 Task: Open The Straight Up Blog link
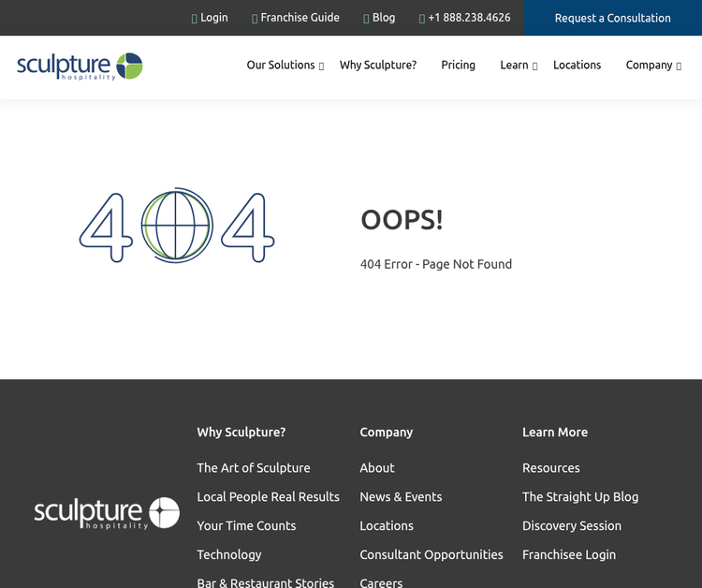pos(580,496)
